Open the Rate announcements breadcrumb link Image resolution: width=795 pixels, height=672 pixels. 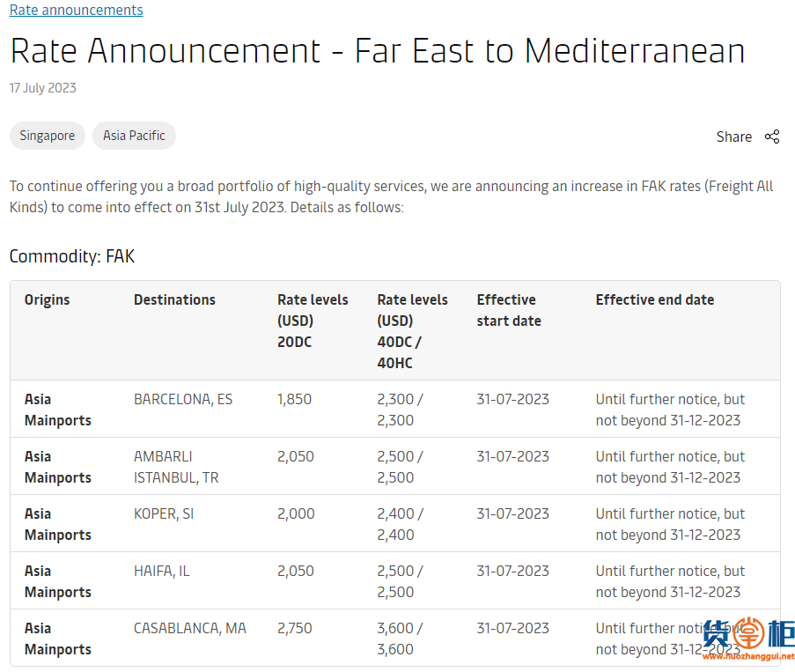coord(76,10)
